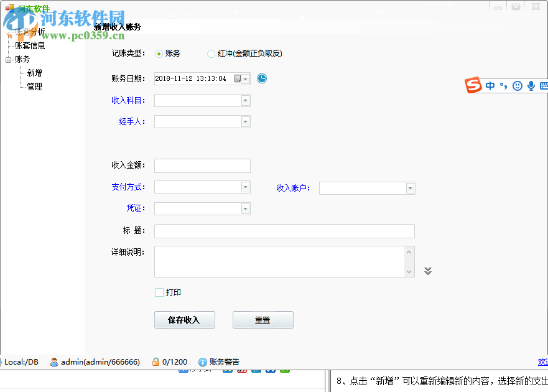
Task: Open the 经手人 dropdown
Action: point(245,122)
